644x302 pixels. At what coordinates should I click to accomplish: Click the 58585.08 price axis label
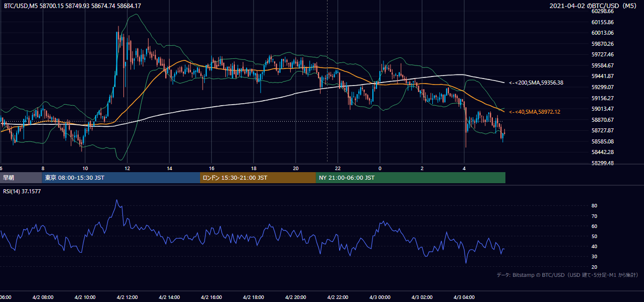tap(602, 141)
